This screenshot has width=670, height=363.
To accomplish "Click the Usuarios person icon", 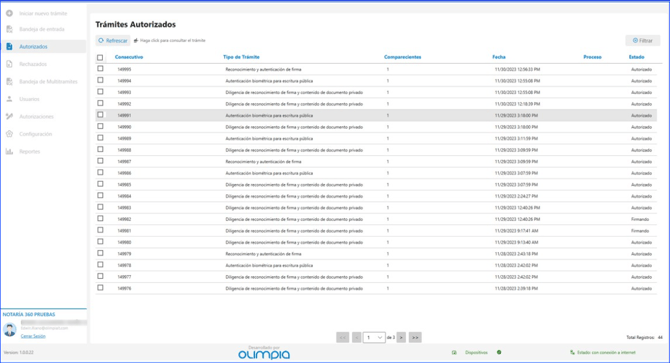I will tap(9, 99).
